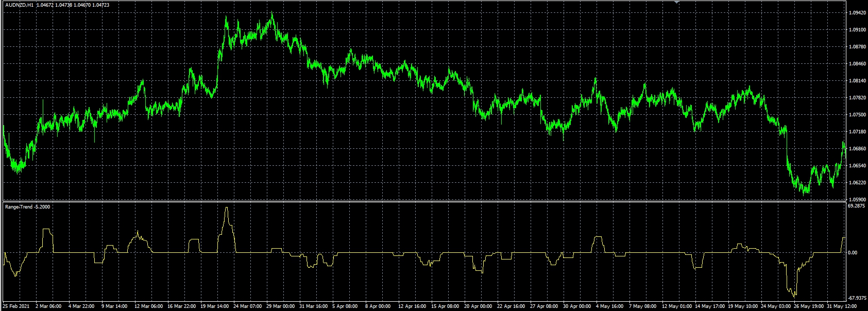Click the 1.07820 price axis label
This screenshot has height=311, width=868.
pos(857,98)
